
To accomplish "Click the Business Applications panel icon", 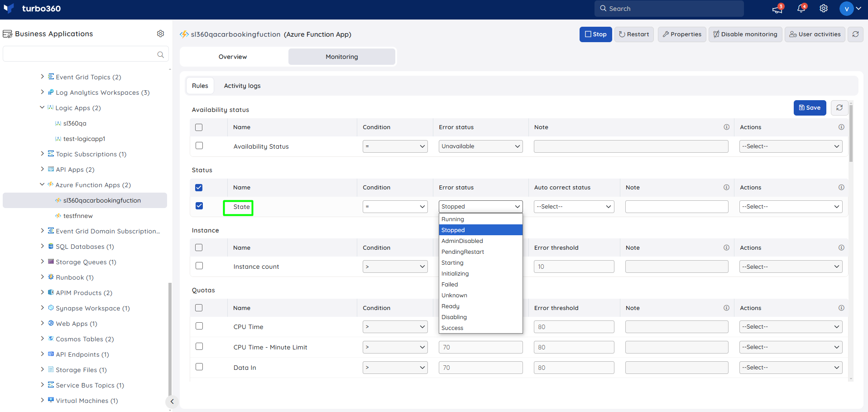I will click(x=7, y=34).
